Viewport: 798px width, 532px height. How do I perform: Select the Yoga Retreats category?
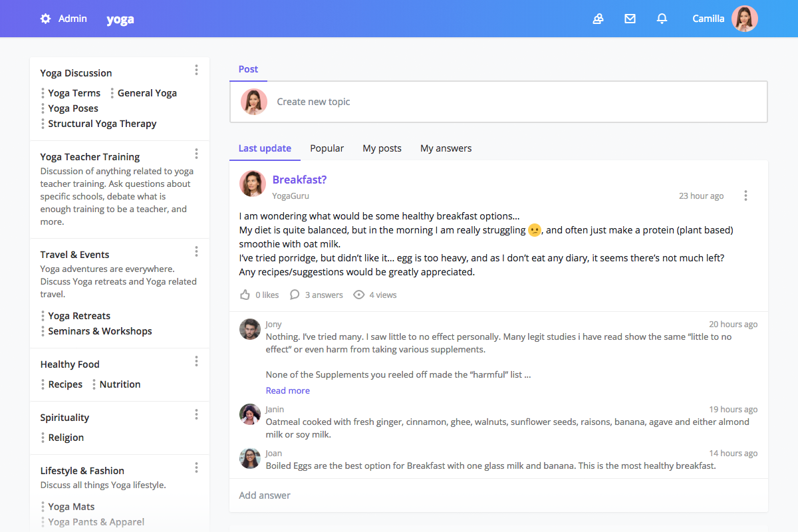(80, 315)
